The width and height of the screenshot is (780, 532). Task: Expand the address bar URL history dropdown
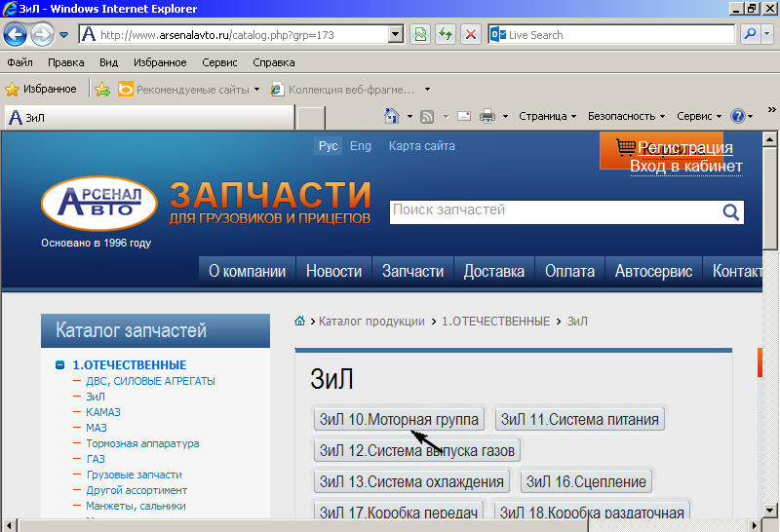point(396,35)
